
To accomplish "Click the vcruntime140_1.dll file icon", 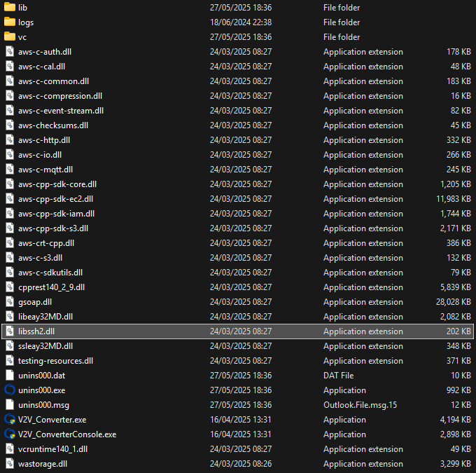I will [x=10, y=448].
